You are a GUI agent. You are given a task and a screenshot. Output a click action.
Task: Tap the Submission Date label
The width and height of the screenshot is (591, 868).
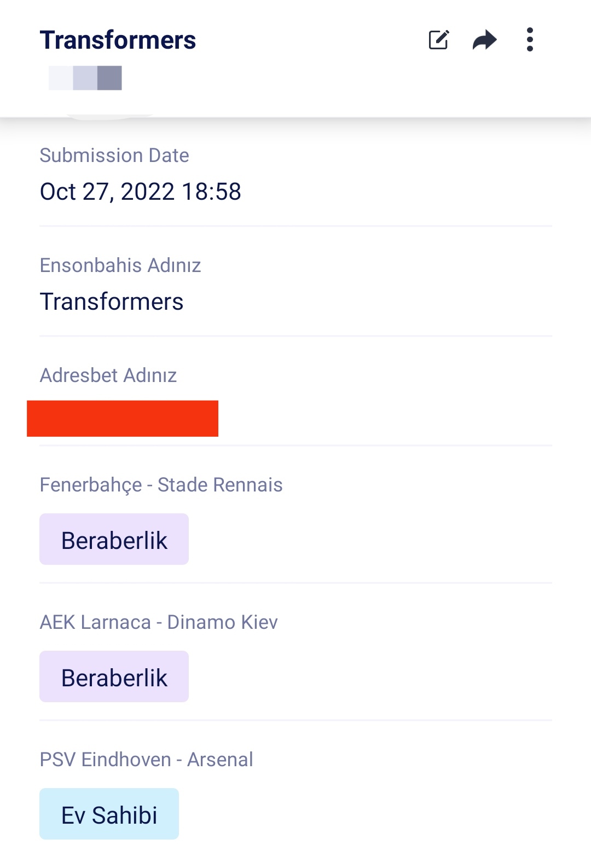[x=114, y=155]
